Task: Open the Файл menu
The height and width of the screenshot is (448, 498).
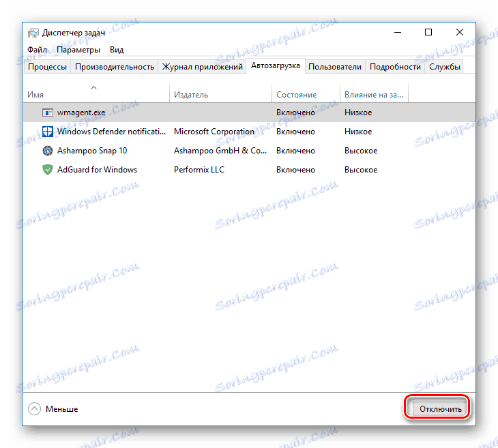Action: (x=37, y=50)
